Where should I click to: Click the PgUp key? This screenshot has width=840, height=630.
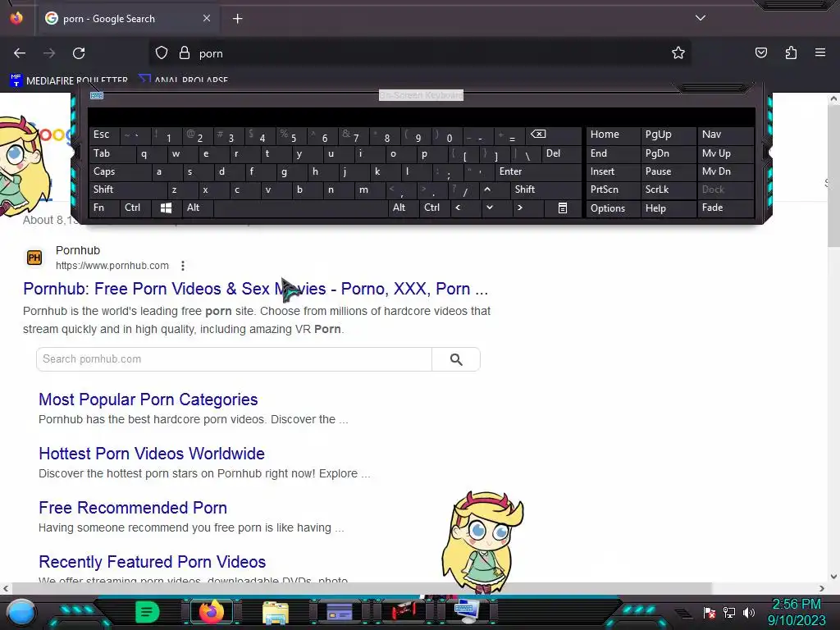click(668, 135)
